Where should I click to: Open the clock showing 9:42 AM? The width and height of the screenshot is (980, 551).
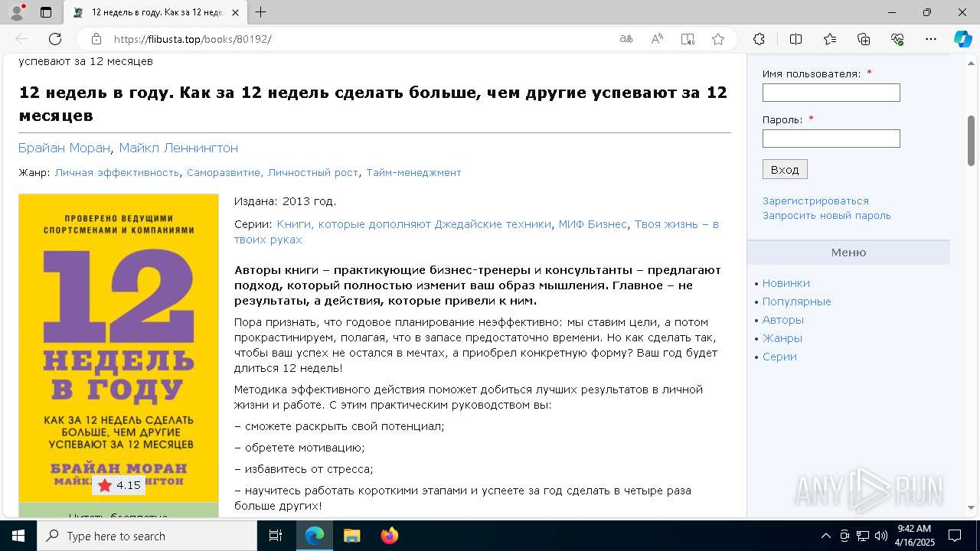pyautogui.click(x=914, y=536)
